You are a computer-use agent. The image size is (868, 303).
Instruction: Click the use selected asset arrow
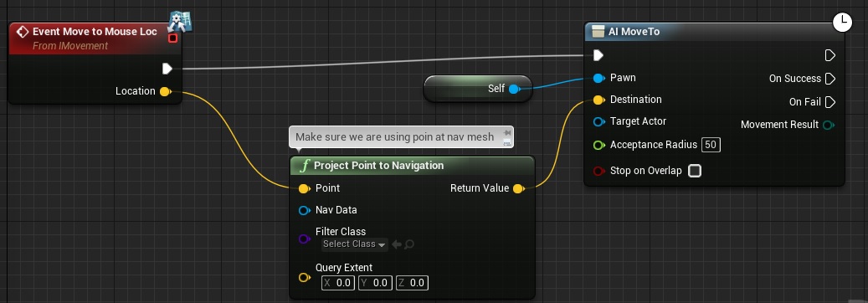(397, 244)
